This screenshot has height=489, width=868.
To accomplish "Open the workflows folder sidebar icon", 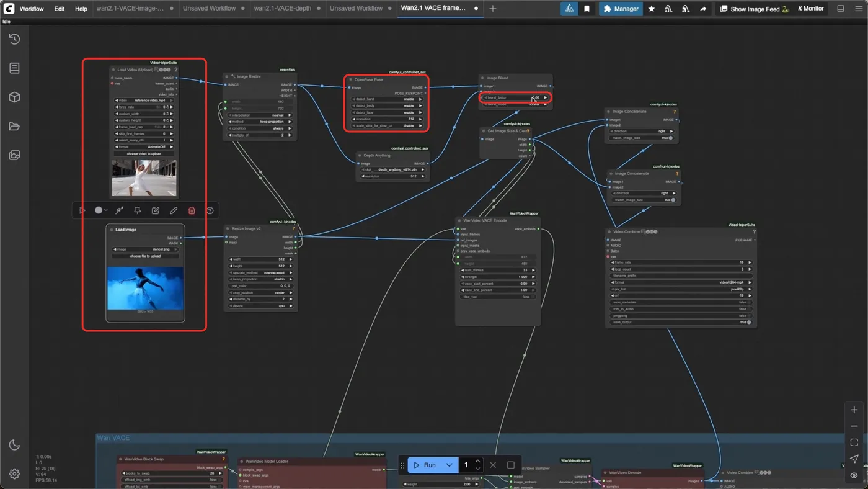I will (x=14, y=127).
